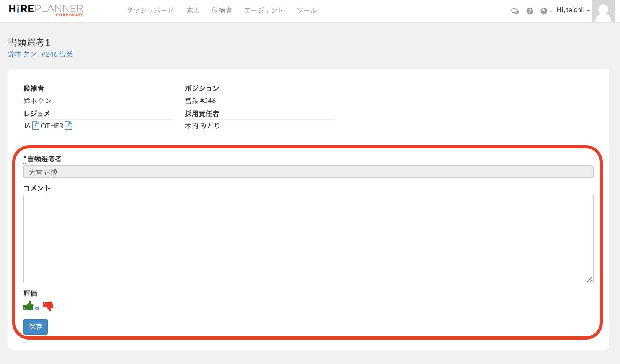Select the thumbs-down radio button
Screen dimensions: 620x364
[57, 308]
